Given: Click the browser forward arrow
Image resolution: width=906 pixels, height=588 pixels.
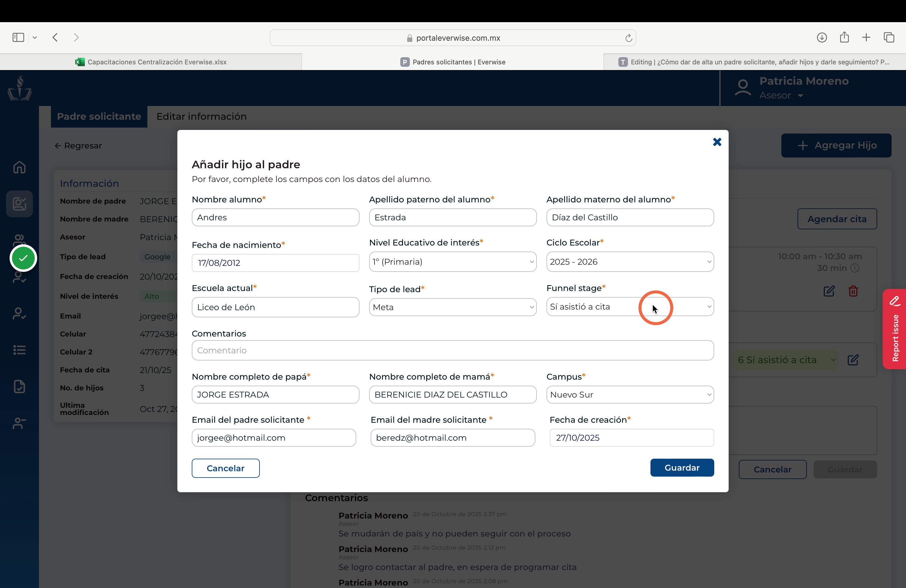Looking at the screenshot, I should pos(76,37).
